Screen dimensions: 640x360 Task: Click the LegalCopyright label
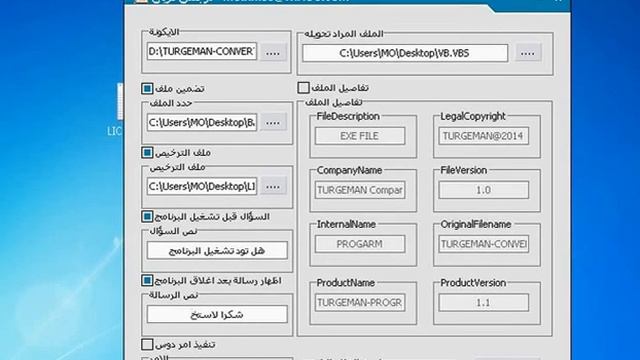click(x=473, y=116)
